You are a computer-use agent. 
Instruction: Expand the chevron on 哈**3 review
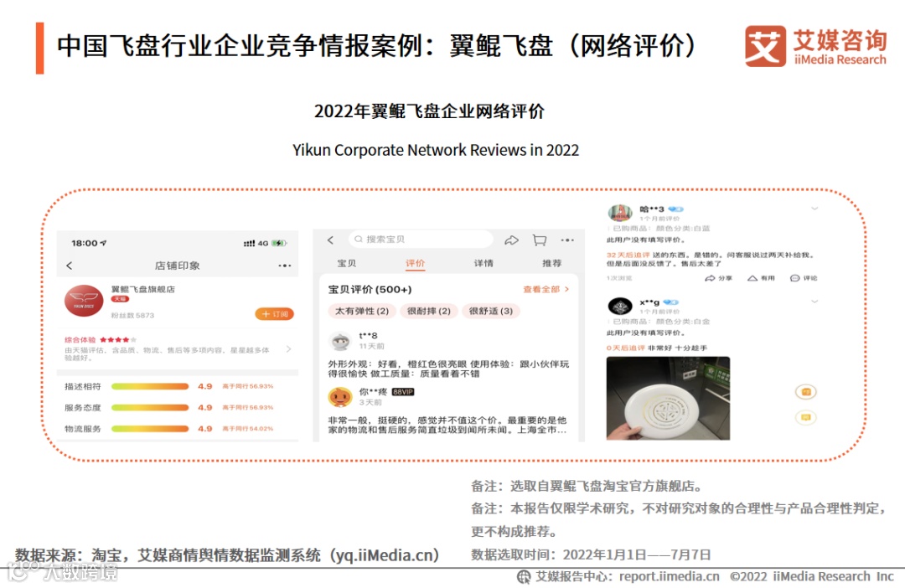815,209
